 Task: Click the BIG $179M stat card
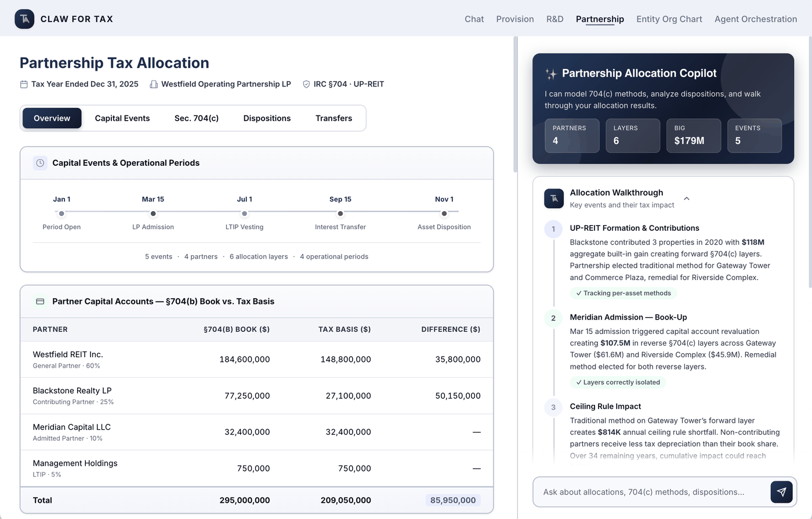pos(694,136)
